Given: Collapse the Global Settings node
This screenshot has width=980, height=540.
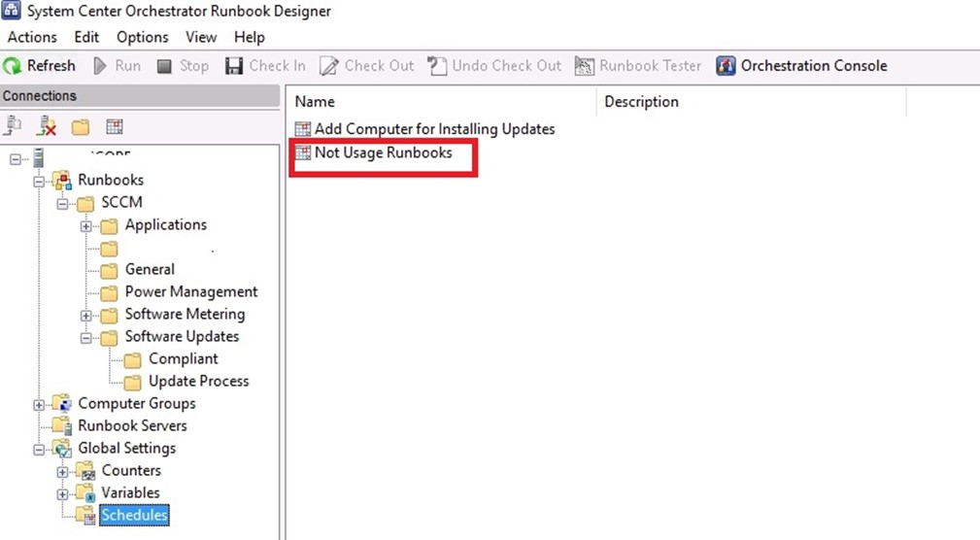Looking at the screenshot, I should coord(39,450).
